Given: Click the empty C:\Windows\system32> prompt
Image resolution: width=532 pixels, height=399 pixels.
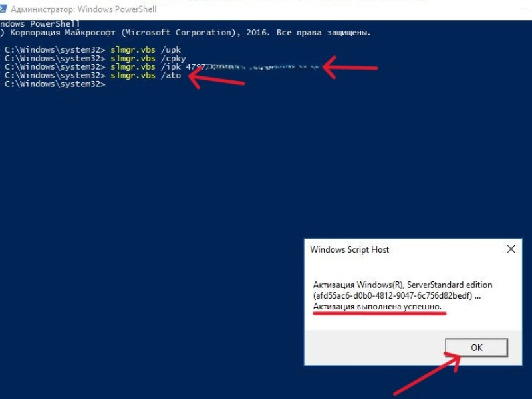Looking at the screenshot, I should point(55,84).
